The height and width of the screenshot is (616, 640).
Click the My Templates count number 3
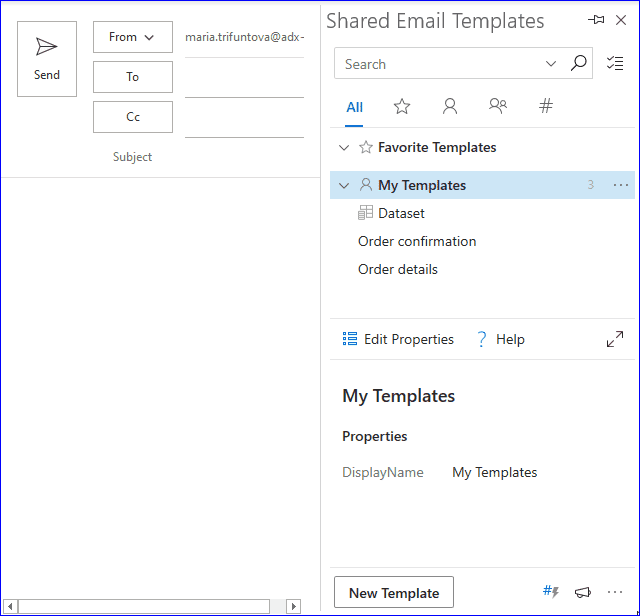coord(590,185)
